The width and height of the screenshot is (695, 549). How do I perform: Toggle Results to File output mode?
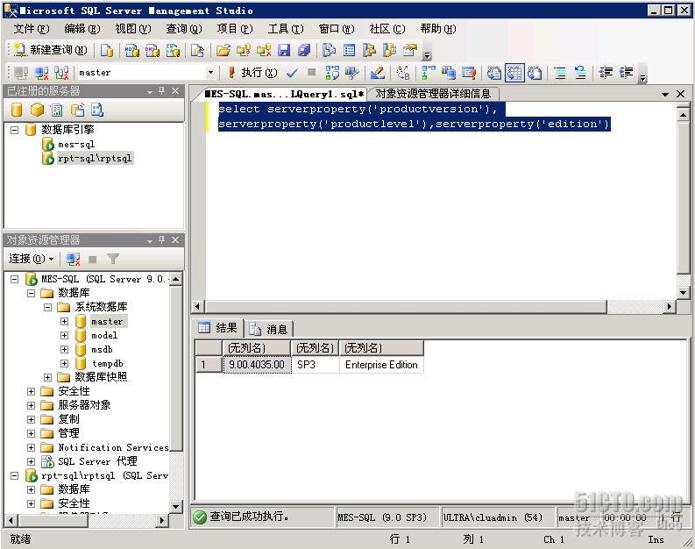click(535, 73)
